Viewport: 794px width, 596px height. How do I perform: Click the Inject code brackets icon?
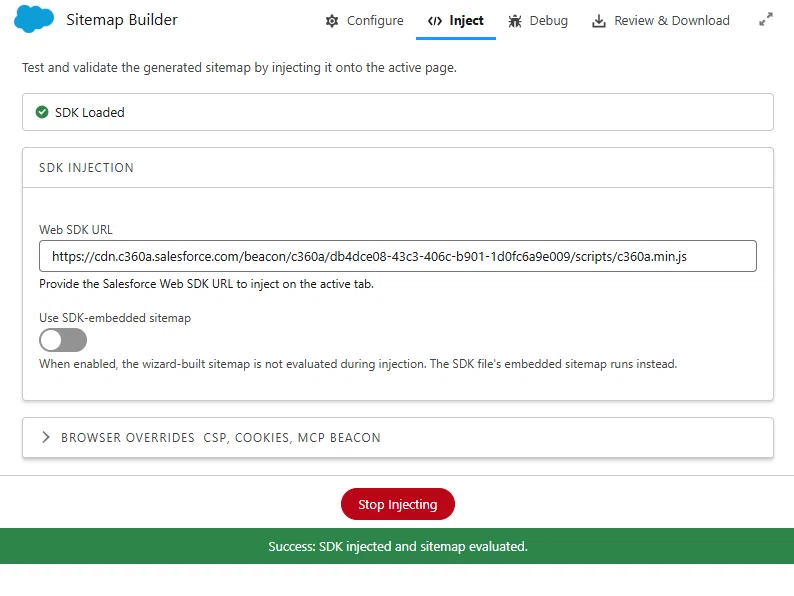(x=434, y=21)
